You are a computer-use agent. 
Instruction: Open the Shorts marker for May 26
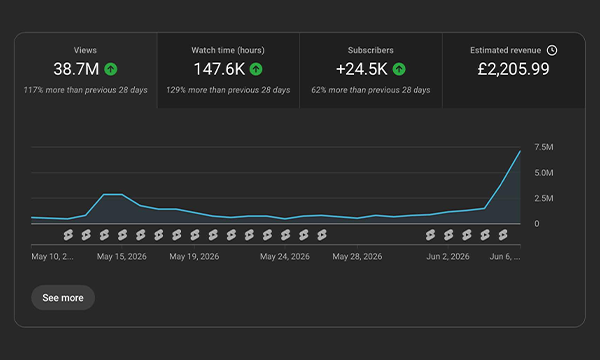click(x=322, y=235)
